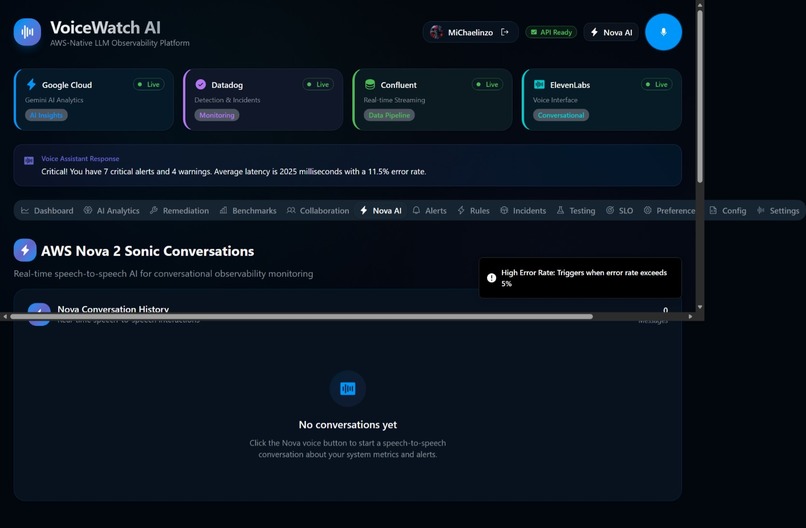
Task: Click the Google Cloud lightning bolt icon
Action: click(x=31, y=84)
